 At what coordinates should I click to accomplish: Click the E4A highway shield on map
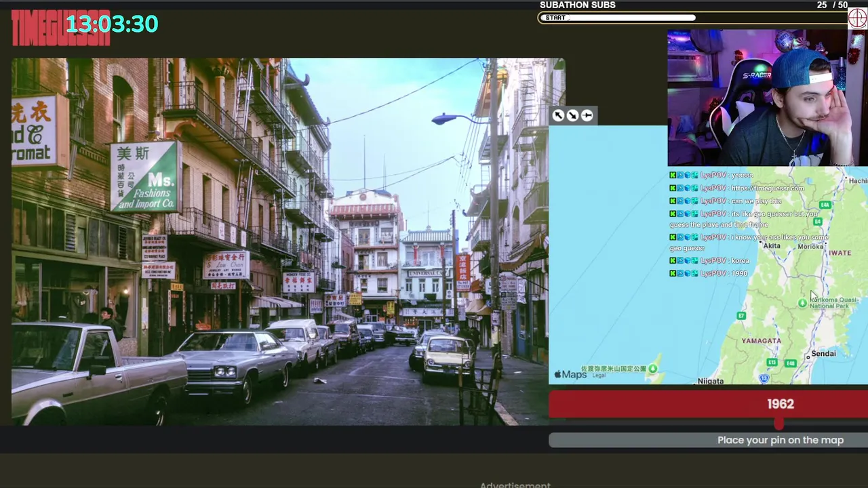point(825,205)
